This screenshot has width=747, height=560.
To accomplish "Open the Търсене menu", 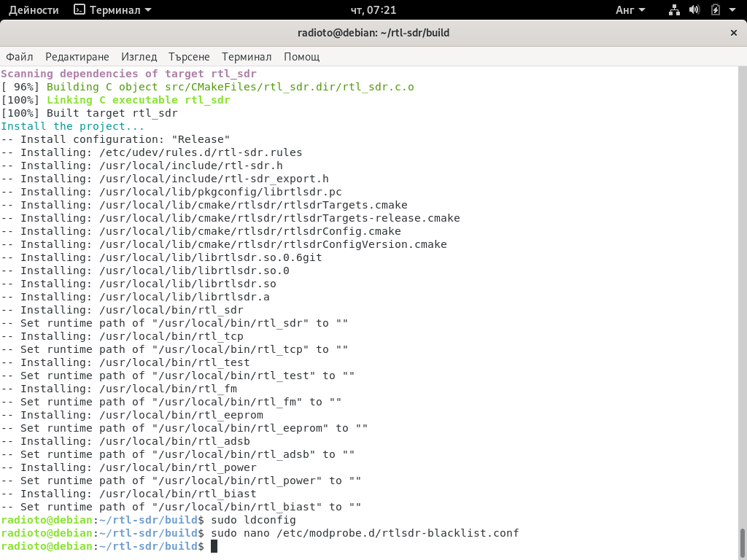I will coord(189,57).
